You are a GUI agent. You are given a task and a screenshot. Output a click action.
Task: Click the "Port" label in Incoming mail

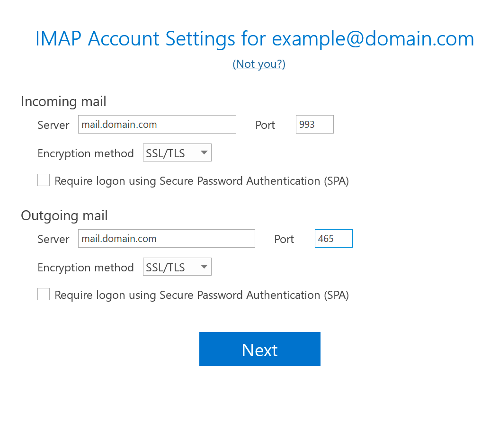[x=265, y=125]
